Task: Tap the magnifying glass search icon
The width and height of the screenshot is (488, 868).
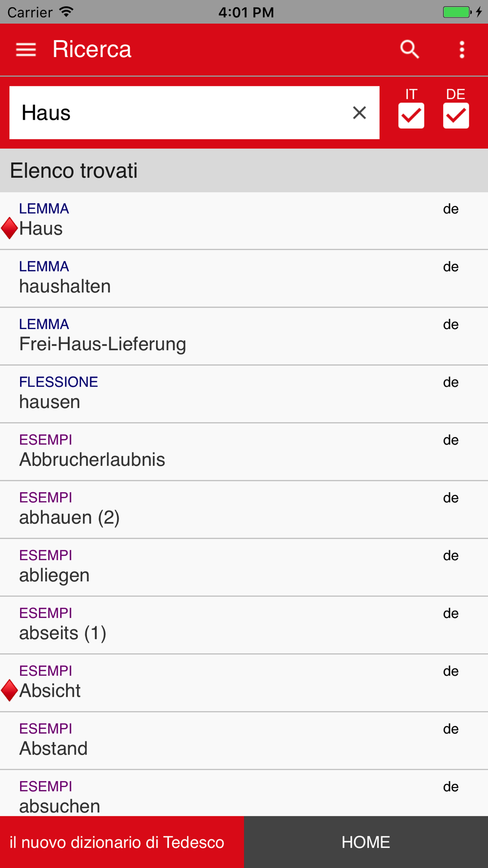Action: point(409,49)
